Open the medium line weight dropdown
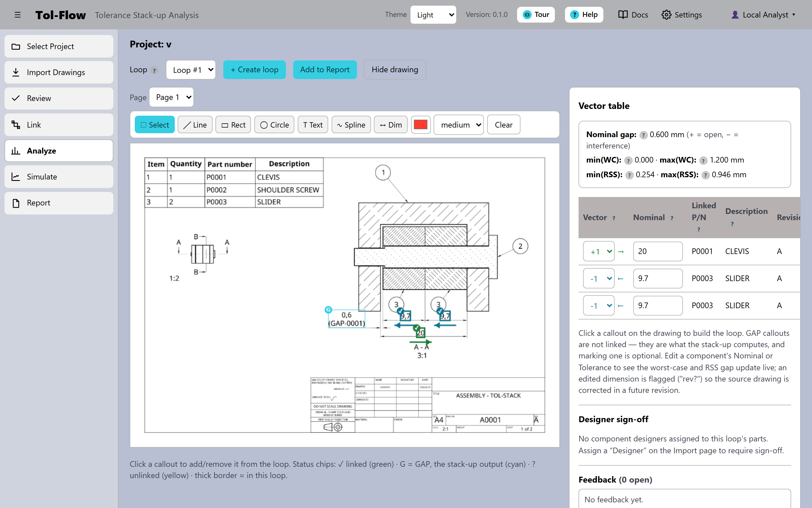 coord(458,125)
